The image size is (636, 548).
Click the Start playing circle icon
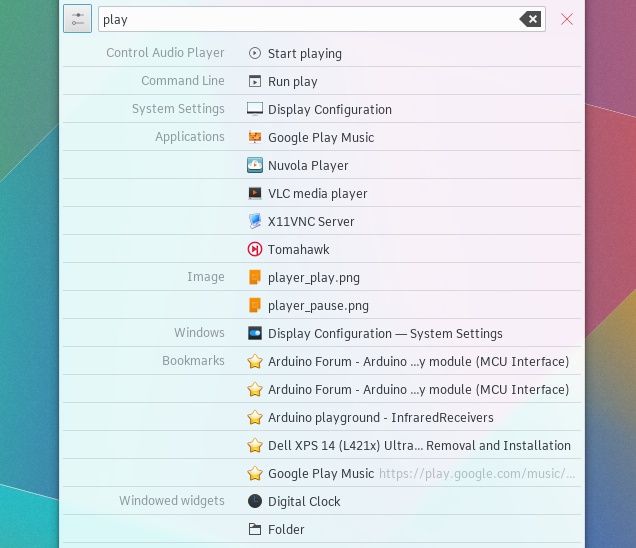tap(255, 53)
